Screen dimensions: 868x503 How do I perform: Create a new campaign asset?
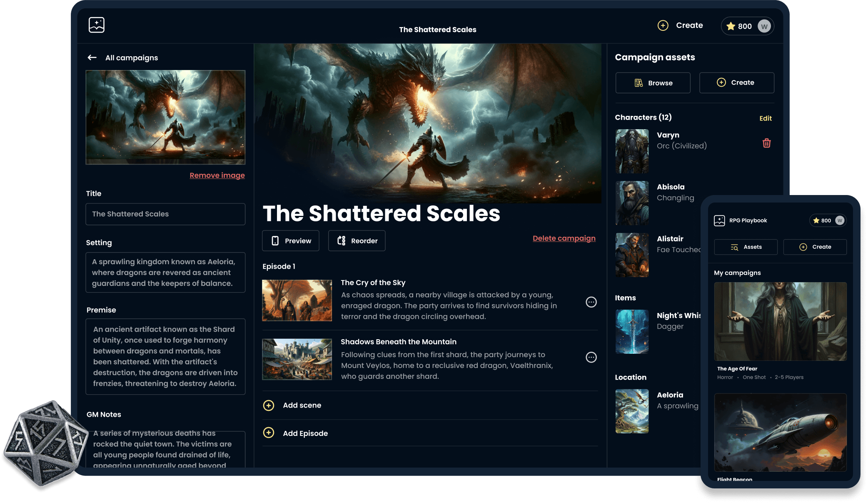[x=736, y=83]
